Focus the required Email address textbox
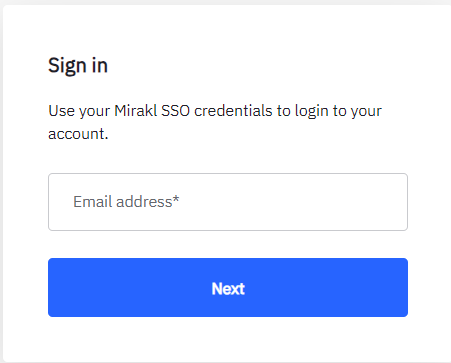 228,202
